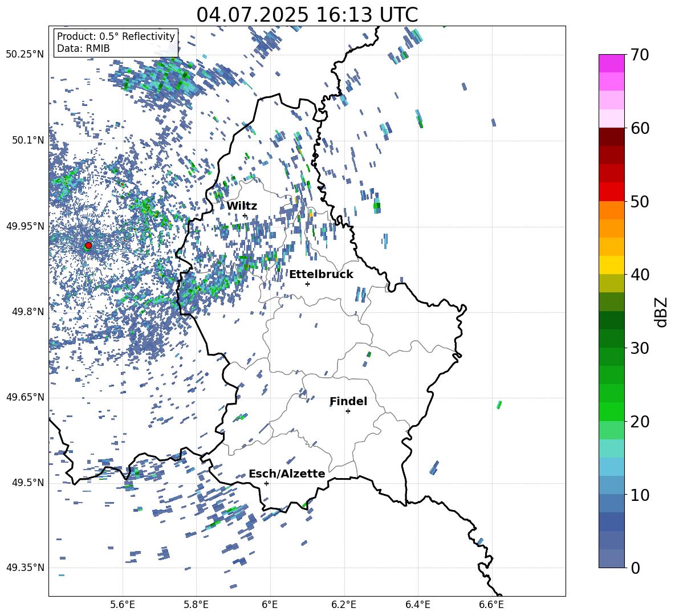Click the plus marker below Findel
The height and width of the screenshot is (616, 675).
point(348,411)
